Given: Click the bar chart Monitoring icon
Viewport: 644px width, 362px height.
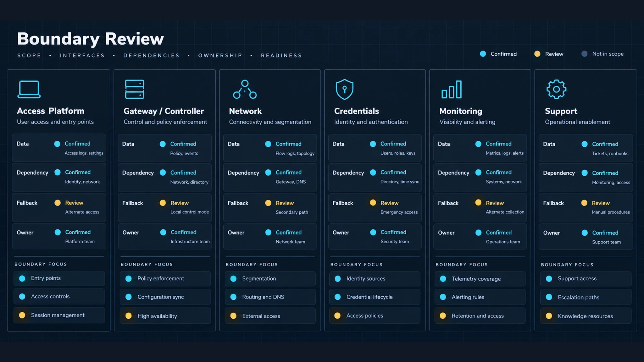Looking at the screenshot, I should [x=452, y=90].
